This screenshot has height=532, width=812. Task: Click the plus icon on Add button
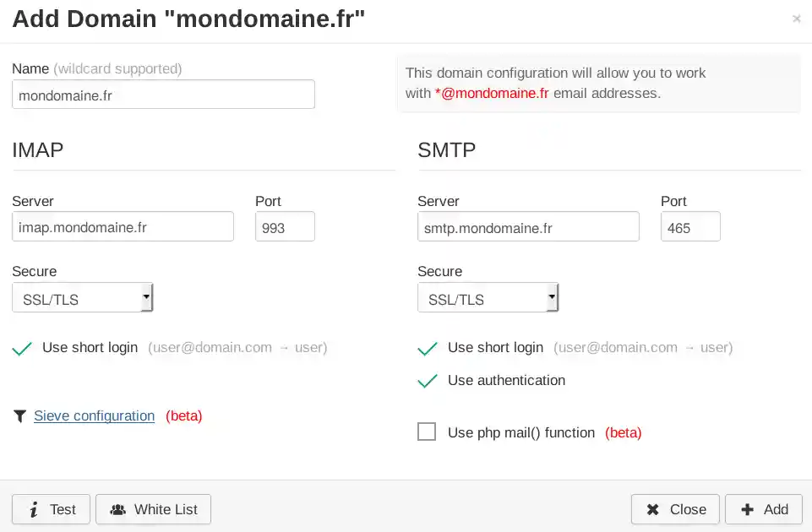click(747, 509)
